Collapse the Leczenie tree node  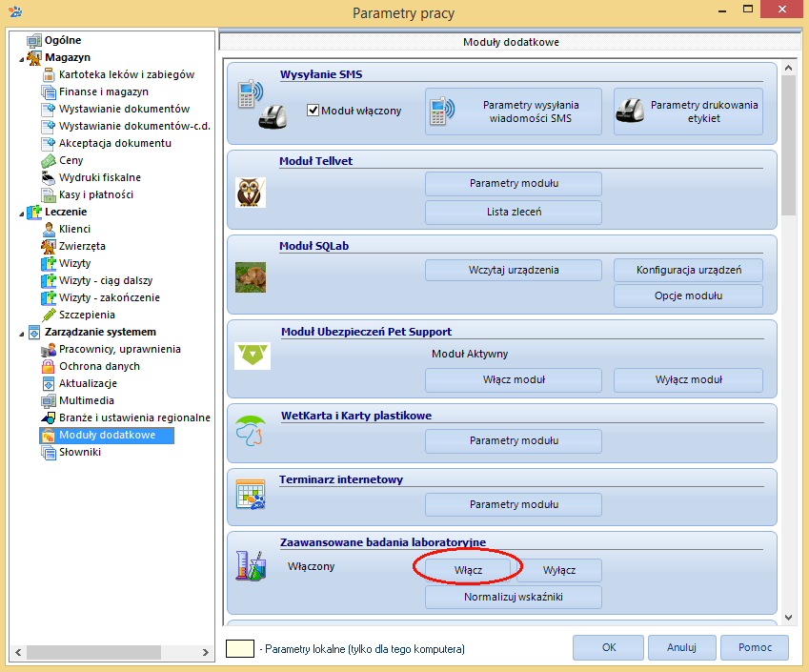22,214
